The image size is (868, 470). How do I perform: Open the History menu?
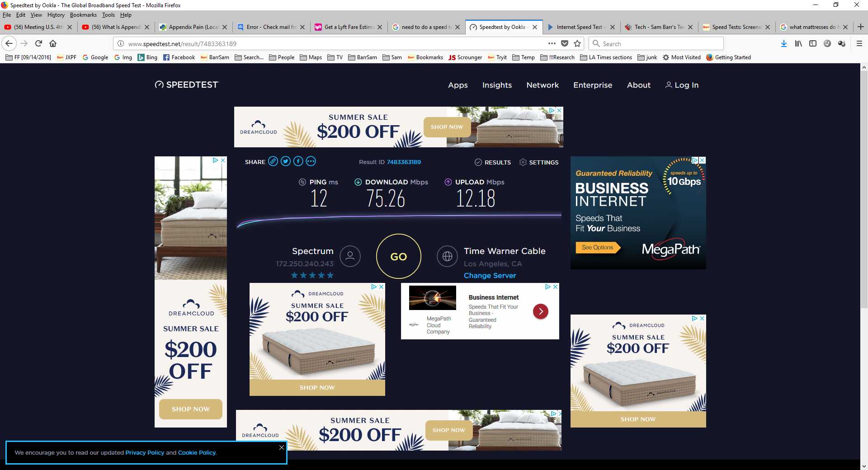coord(56,15)
